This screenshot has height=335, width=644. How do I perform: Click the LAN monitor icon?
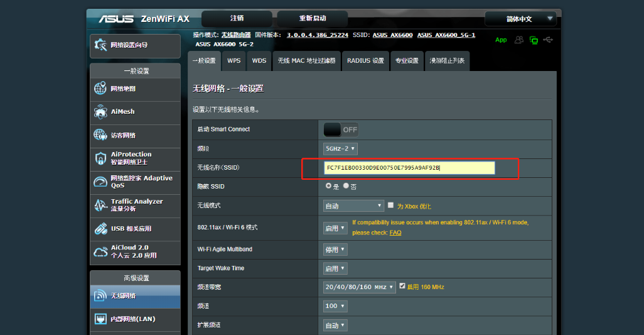100,319
